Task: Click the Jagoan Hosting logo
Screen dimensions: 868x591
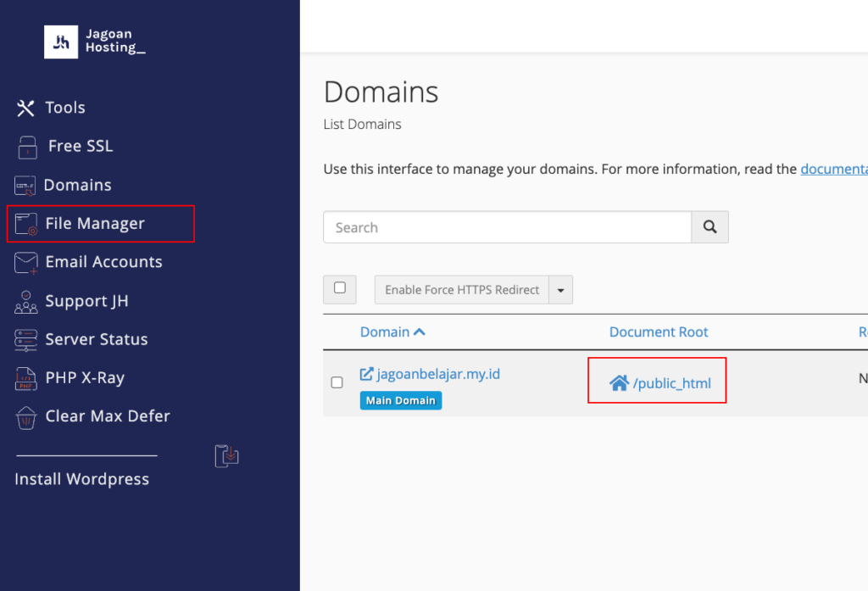Action: [x=95, y=42]
